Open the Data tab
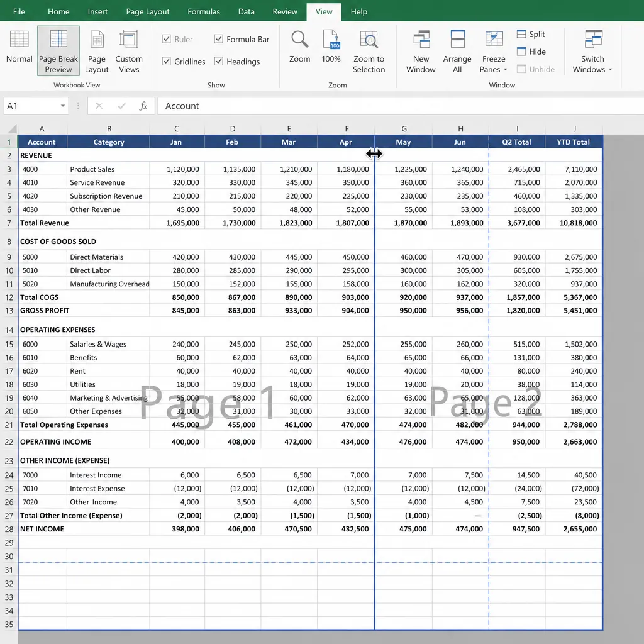 (x=246, y=11)
